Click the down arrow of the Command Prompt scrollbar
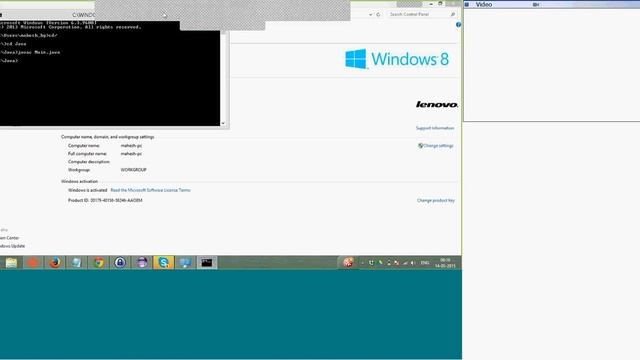 point(223,123)
